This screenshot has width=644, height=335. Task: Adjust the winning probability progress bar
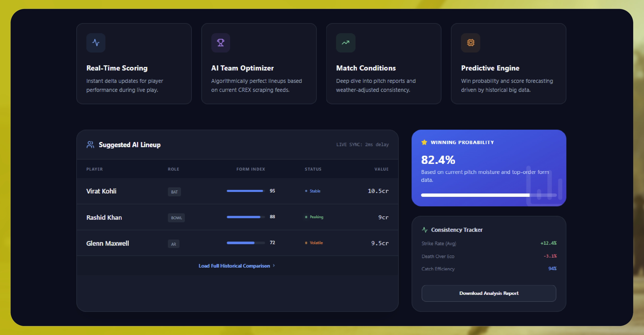[488, 195]
